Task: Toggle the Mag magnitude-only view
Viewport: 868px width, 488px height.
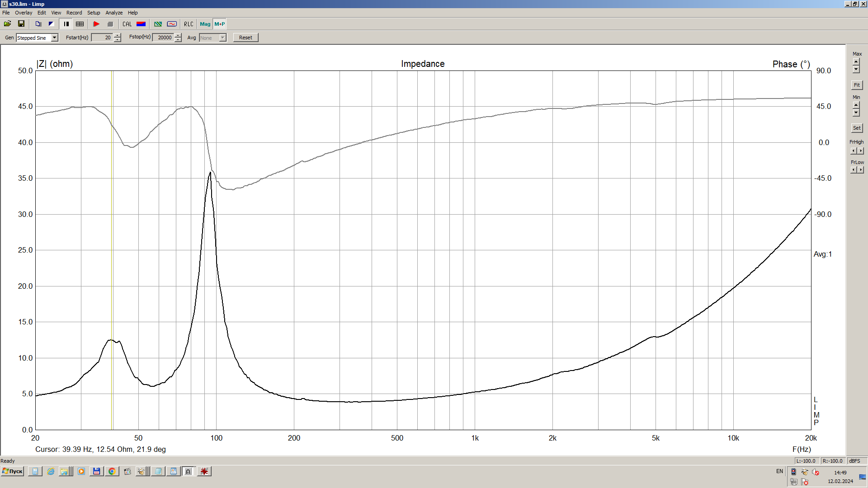Action: click(205, 24)
